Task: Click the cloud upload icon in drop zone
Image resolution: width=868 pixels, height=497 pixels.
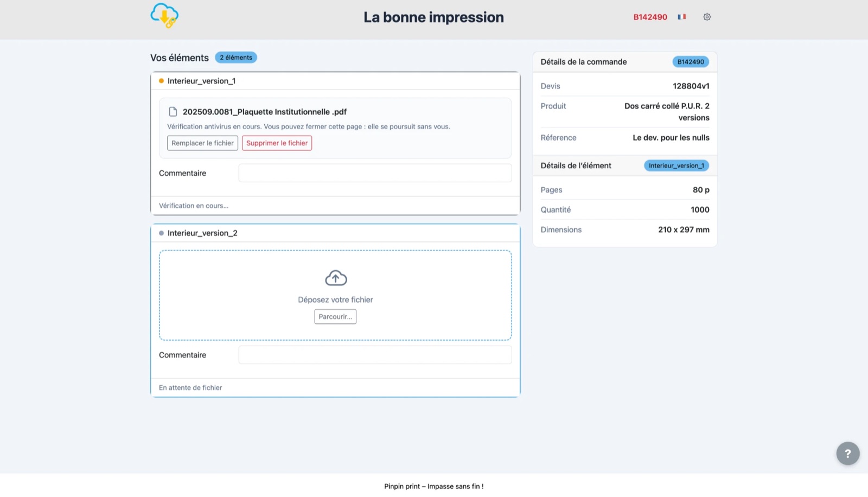Action: (x=336, y=278)
